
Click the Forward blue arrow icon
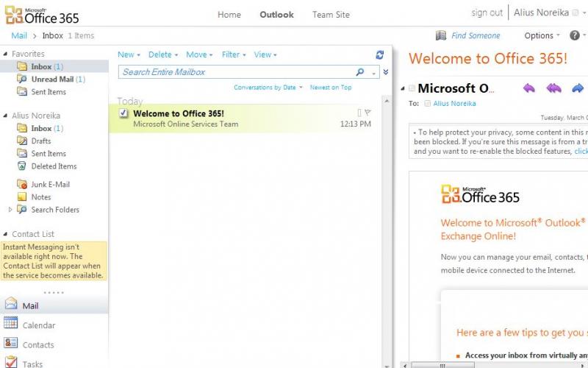pos(578,88)
